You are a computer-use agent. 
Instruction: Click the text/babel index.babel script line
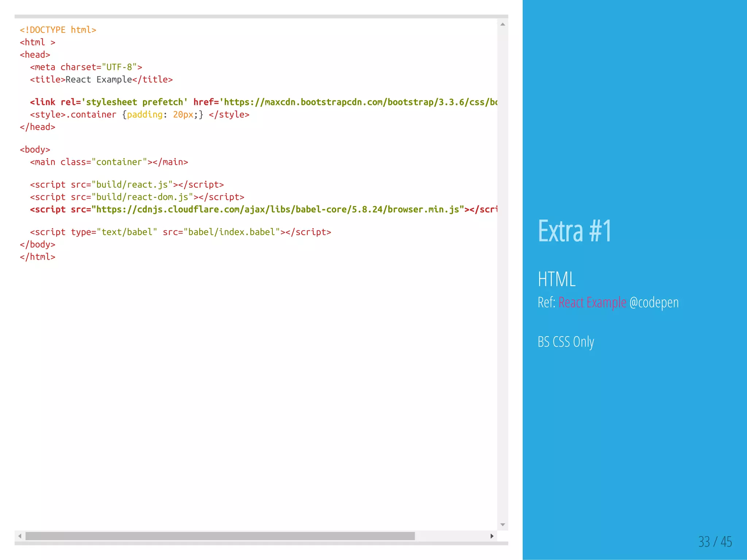coord(181,232)
